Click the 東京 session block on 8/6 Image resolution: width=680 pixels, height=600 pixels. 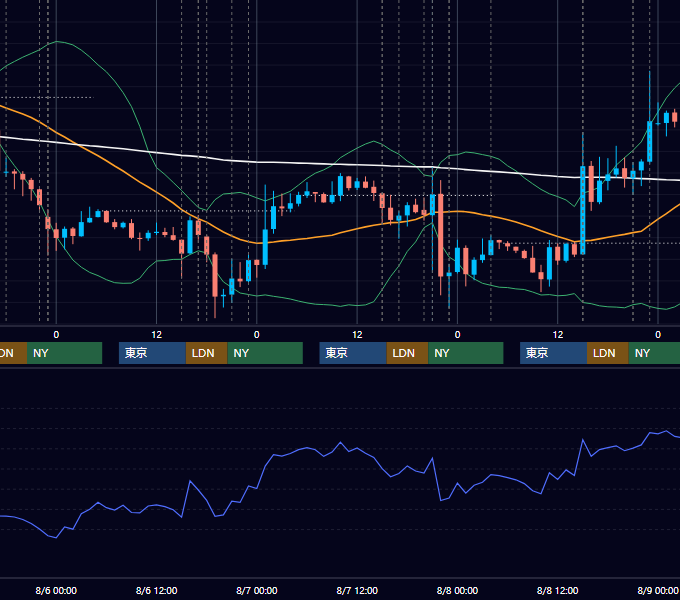152,353
